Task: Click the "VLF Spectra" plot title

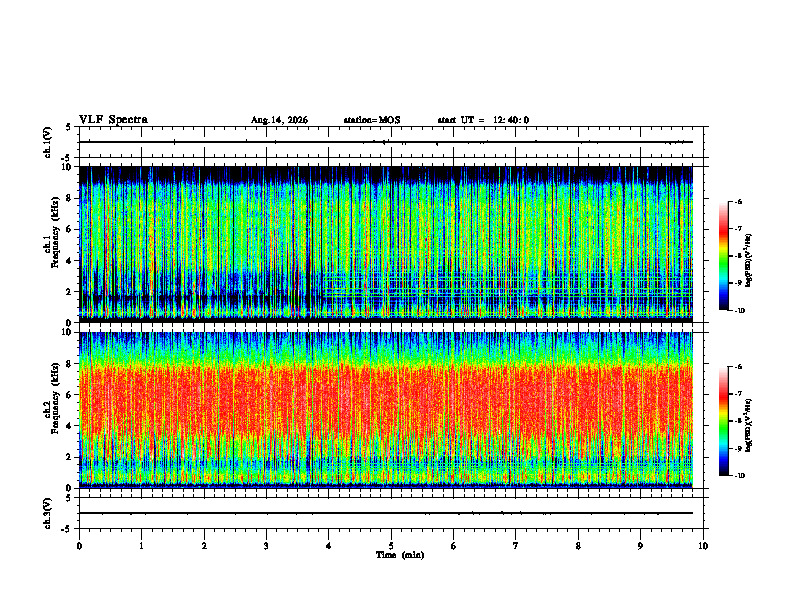Action: (113, 120)
